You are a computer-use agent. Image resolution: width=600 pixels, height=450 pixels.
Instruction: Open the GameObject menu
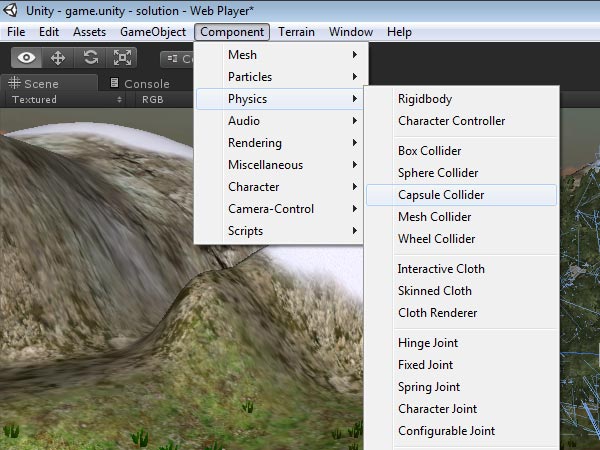click(x=153, y=32)
